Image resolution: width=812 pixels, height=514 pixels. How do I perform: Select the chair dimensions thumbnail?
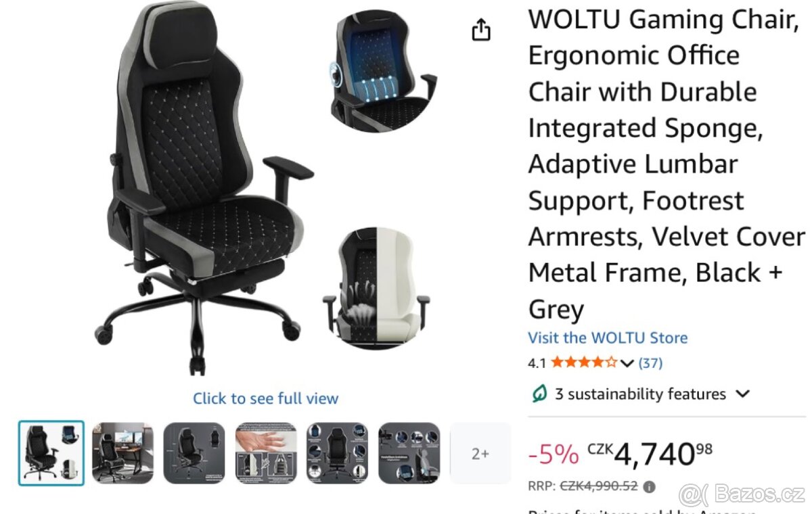click(x=194, y=453)
